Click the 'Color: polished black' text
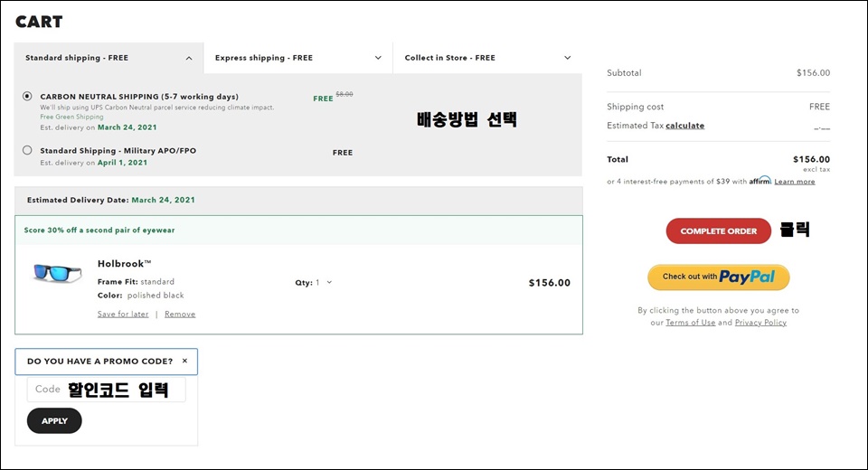868x470 pixels. point(141,295)
